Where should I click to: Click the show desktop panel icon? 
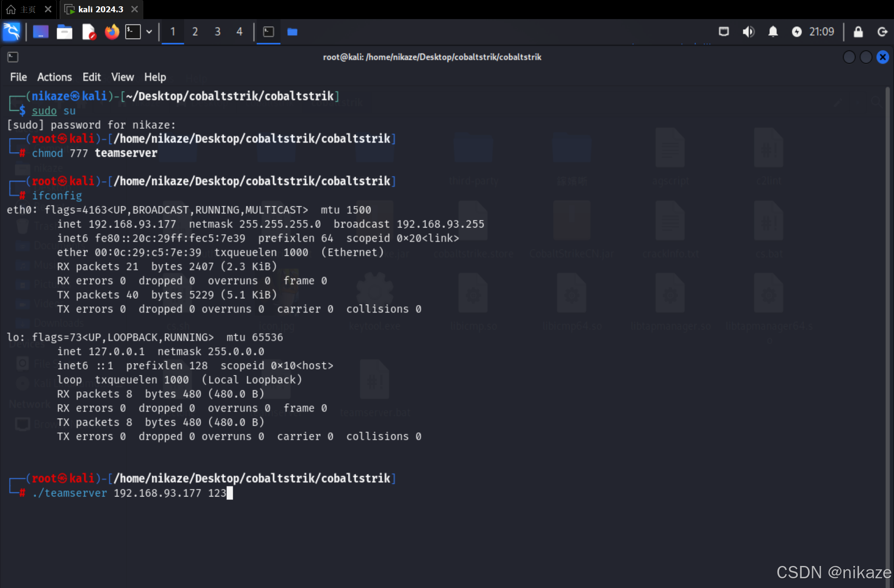(41, 32)
